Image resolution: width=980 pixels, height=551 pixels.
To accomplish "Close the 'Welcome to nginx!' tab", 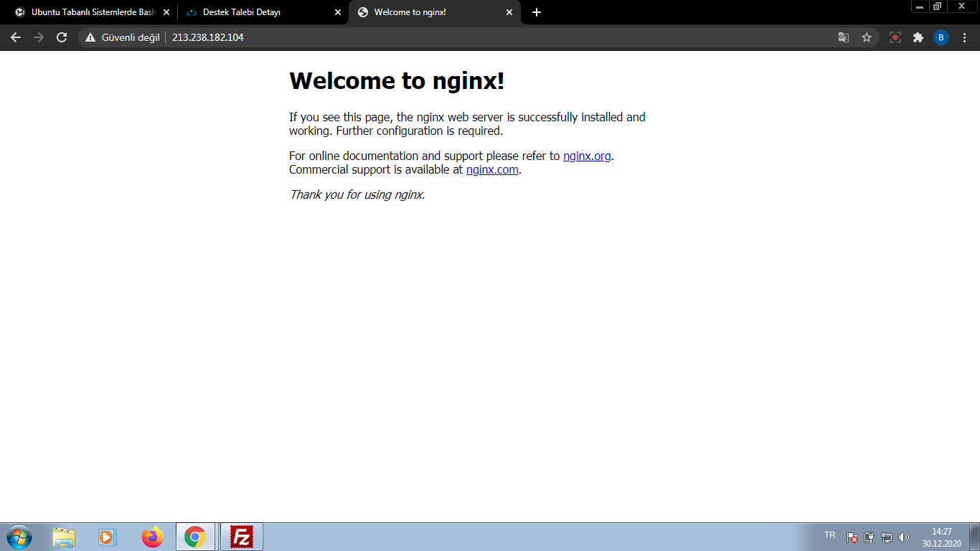I will point(509,12).
